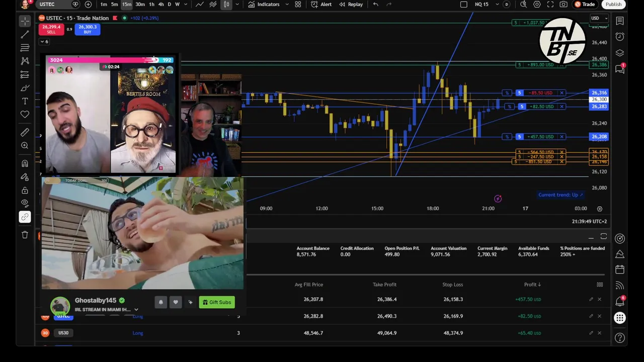Select the trend line drawing tool
The width and height of the screenshot is (644, 362).
pos(25,35)
